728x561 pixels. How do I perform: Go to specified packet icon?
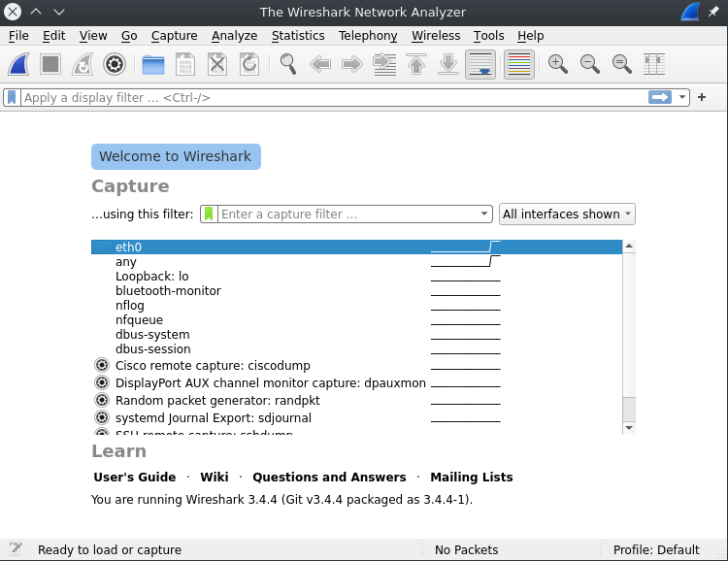(384, 64)
